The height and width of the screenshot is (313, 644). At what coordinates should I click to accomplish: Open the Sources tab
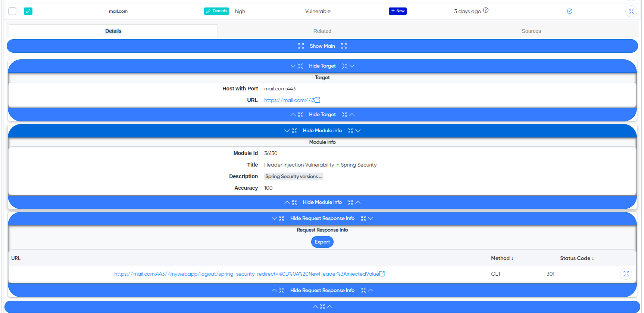point(531,31)
